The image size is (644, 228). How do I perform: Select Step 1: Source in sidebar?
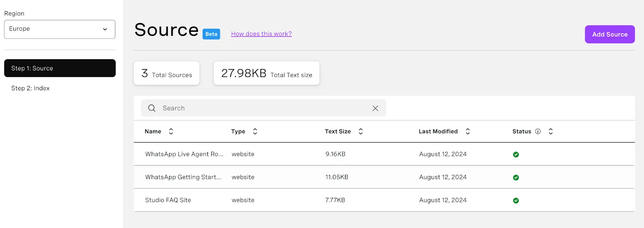pos(60,68)
